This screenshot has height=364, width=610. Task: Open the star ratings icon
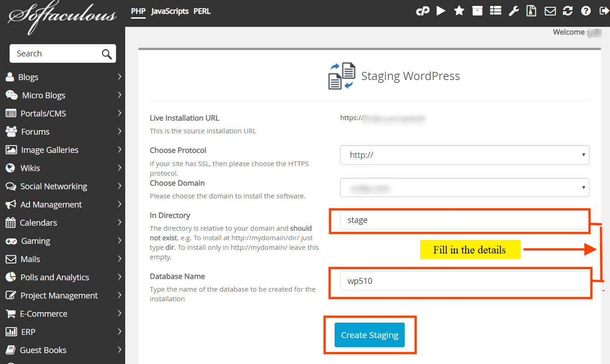click(459, 10)
